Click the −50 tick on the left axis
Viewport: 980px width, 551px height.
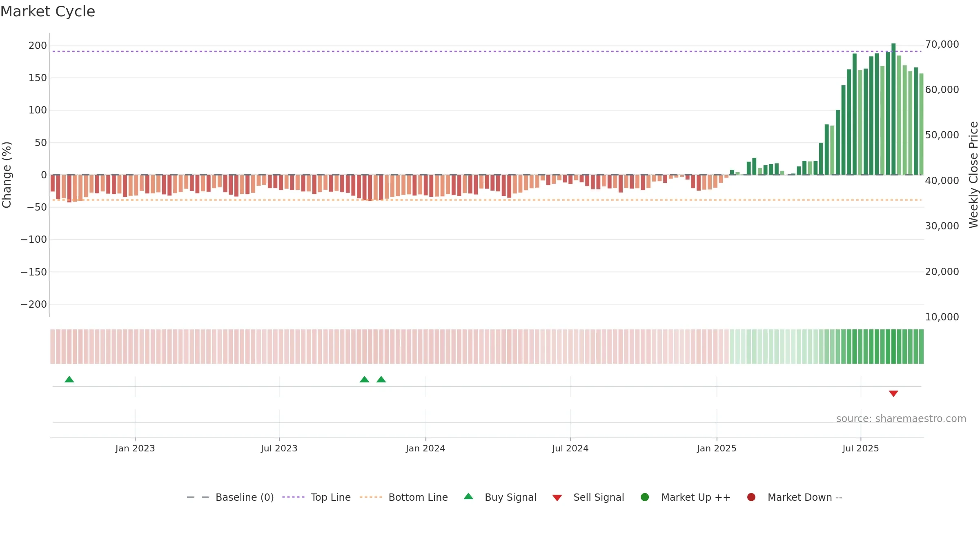point(37,207)
